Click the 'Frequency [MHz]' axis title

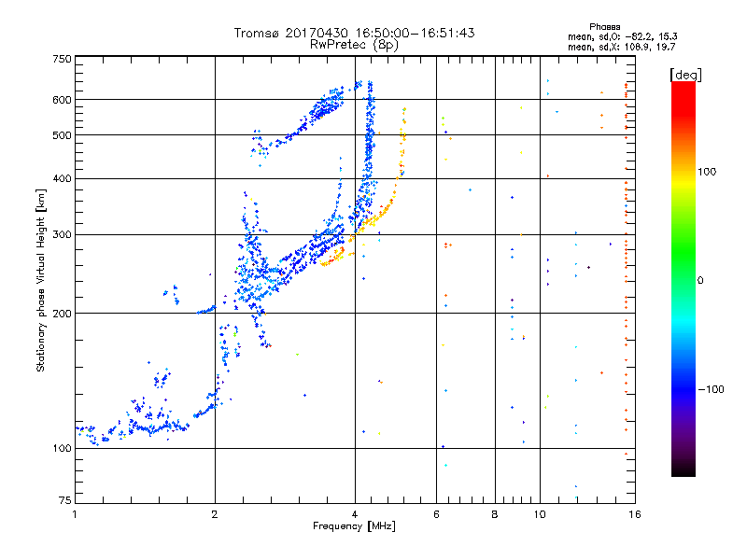coord(354,526)
